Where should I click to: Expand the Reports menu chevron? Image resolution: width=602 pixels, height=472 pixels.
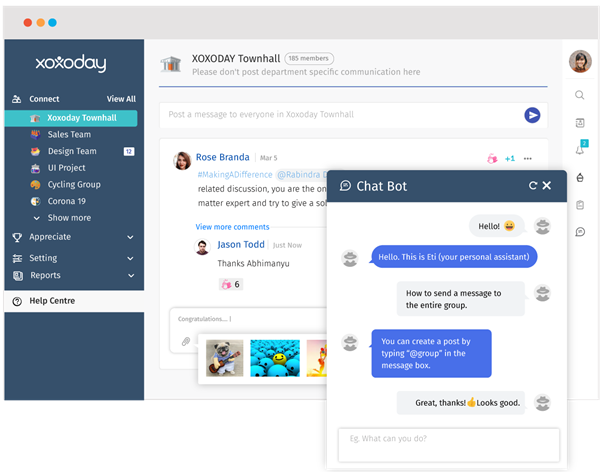[x=131, y=276]
